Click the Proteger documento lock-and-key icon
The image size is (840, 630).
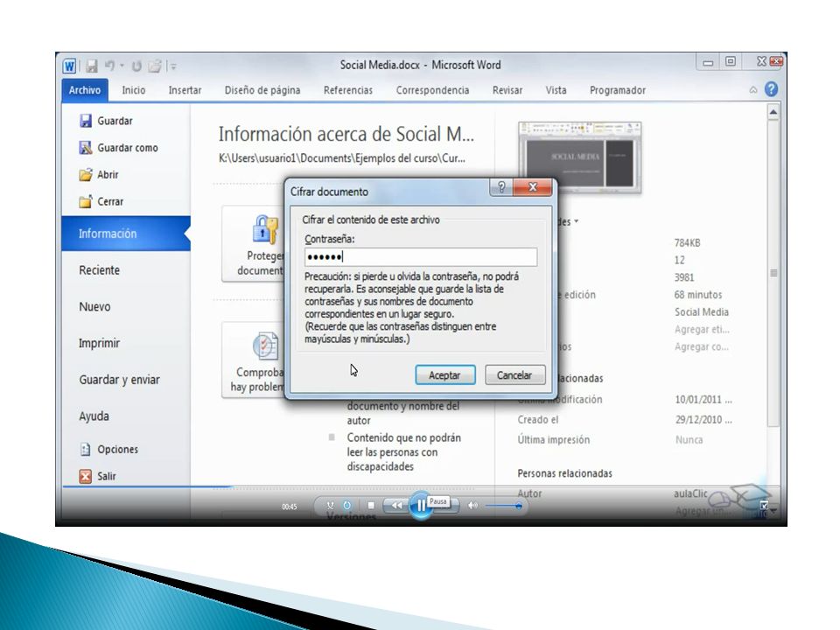click(x=264, y=230)
